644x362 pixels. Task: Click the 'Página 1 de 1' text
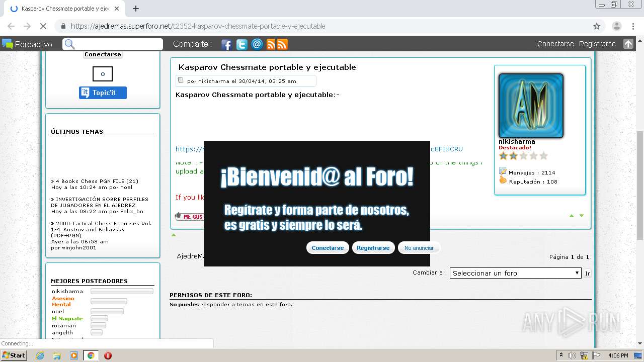pyautogui.click(x=571, y=257)
